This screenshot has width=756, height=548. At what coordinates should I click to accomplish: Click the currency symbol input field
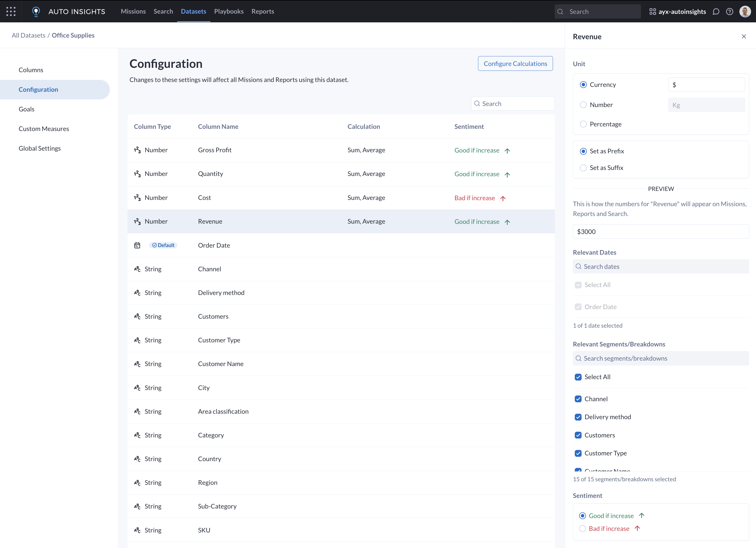706,85
